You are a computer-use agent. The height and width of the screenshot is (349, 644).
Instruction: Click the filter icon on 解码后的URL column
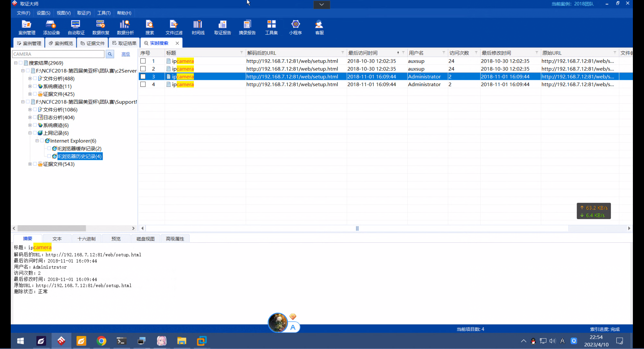[x=343, y=53]
